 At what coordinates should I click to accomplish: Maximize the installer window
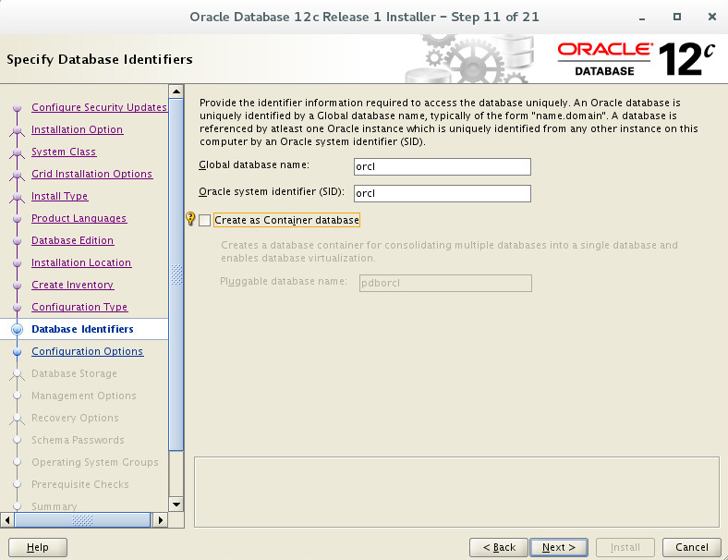tap(677, 17)
